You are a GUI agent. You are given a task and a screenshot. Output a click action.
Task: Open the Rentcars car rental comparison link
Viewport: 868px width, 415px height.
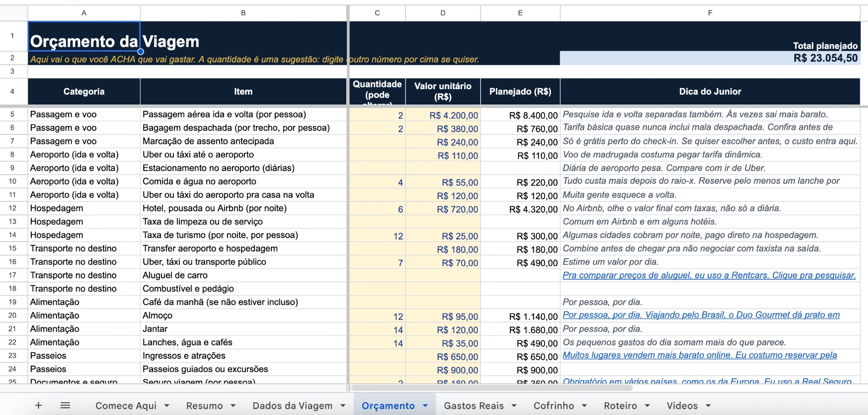[x=709, y=275]
